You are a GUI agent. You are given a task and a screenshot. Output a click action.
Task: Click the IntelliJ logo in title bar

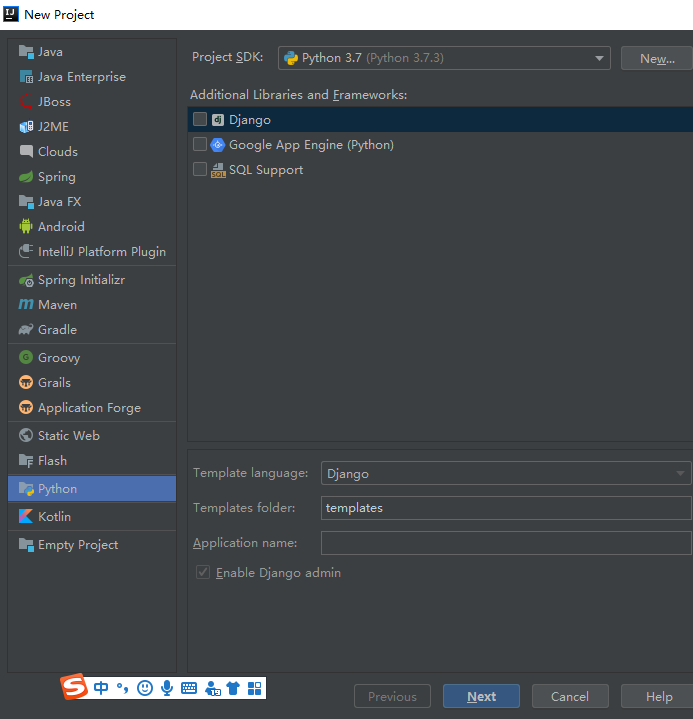(x=11, y=14)
